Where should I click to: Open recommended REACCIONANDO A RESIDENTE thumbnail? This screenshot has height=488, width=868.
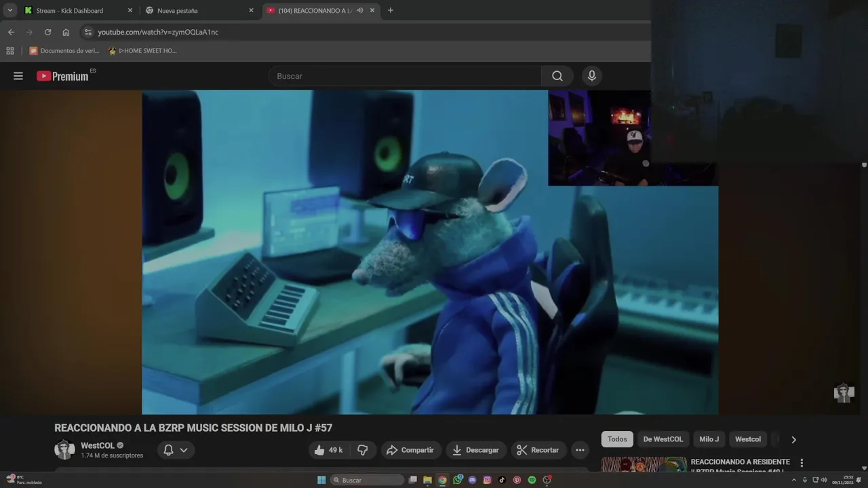[644, 464]
